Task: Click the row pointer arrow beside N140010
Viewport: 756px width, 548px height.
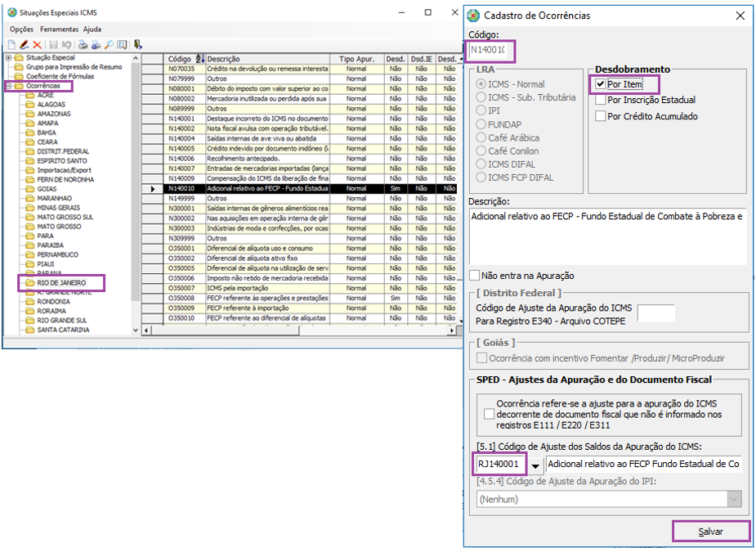Action: click(x=152, y=189)
